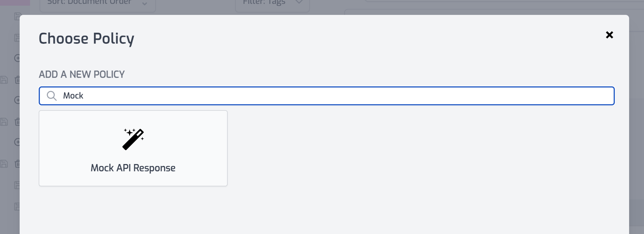Viewport: 644px width, 234px height.
Task: Click the magnifier icon in search box
Action: [x=52, y=96]
